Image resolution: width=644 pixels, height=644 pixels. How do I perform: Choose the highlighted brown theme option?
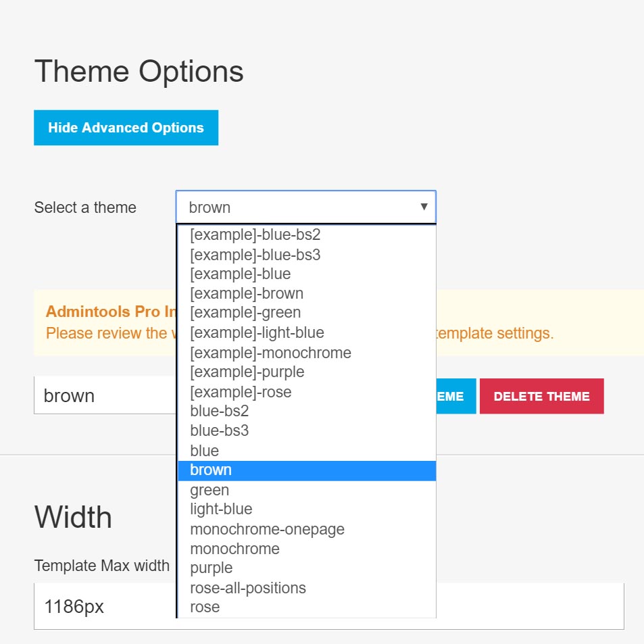(306, 470)
